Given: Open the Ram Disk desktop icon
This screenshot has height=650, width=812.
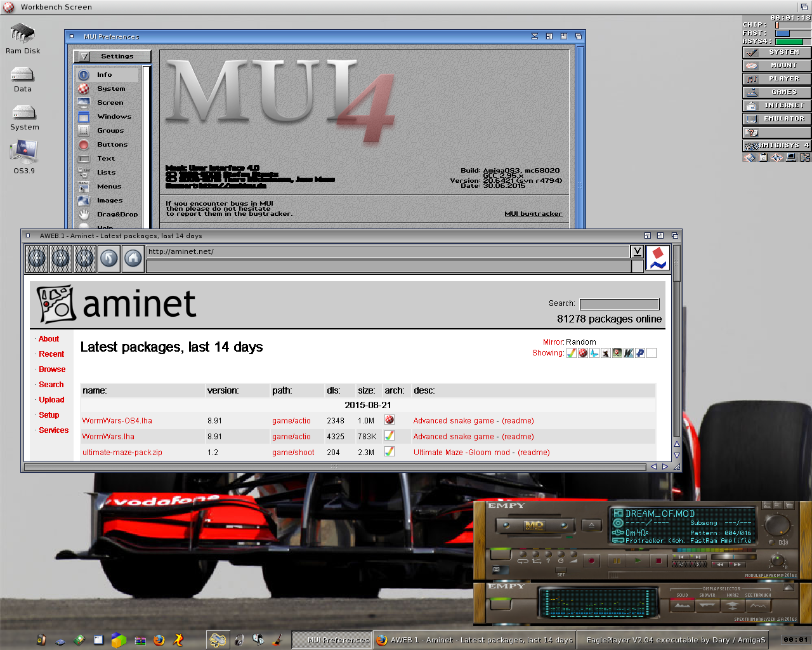Looking at the screenshot, I should point(23,34).
